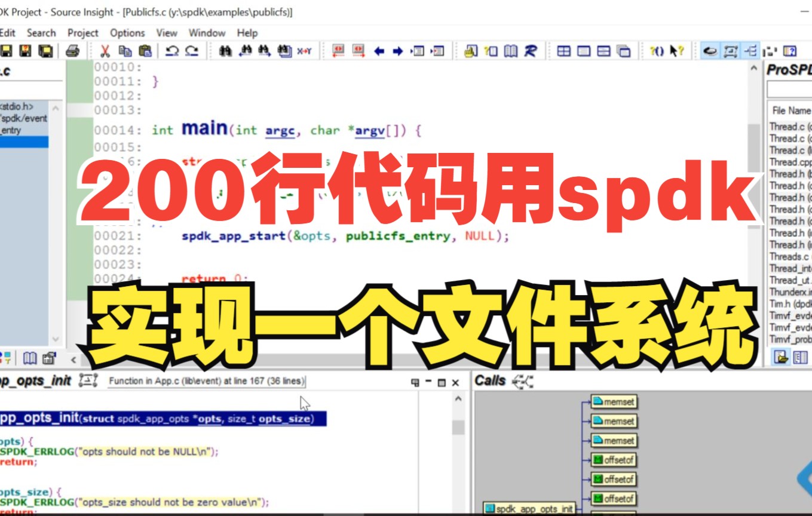Click the argc parameter in main
The width and height of the screenshot is (812, 516).
pyautogui.click(x=280, y=131)
